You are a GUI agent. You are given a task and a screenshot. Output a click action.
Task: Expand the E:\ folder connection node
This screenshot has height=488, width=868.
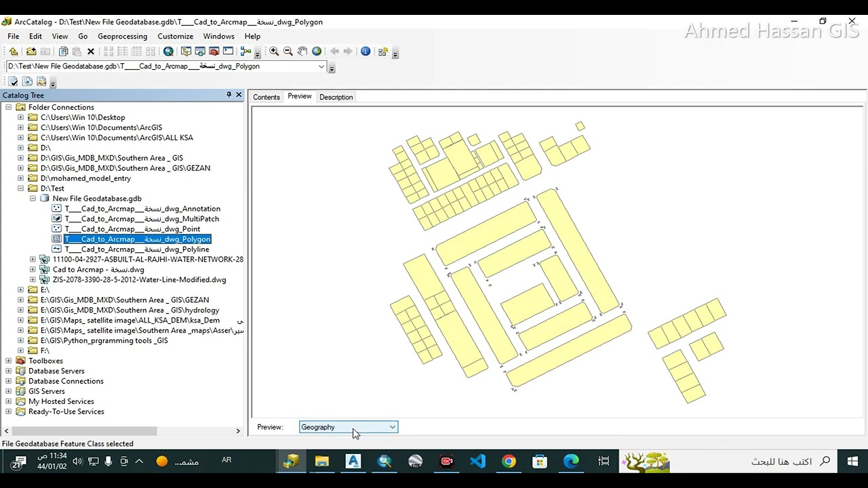21,289
